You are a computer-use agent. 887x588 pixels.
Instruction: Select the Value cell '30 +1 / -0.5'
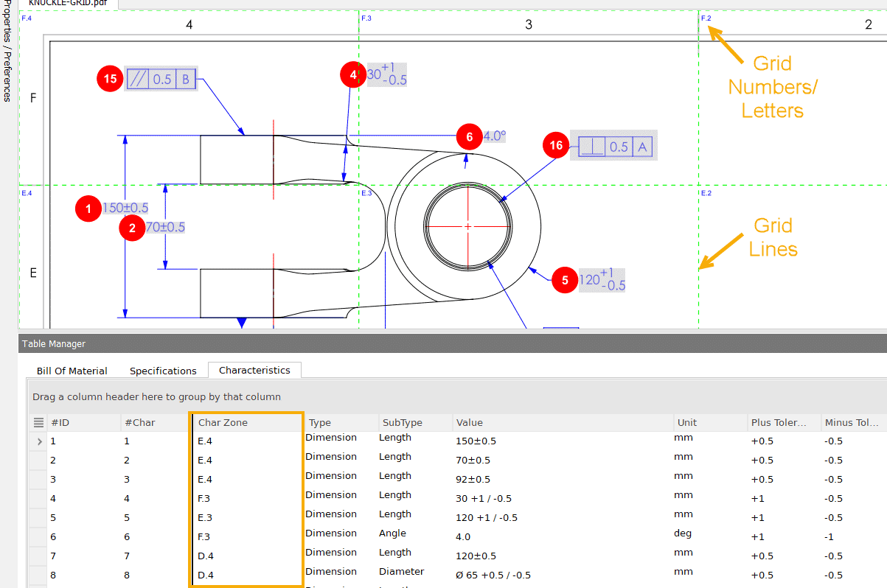pyautogui.click(x=484, y=499)
